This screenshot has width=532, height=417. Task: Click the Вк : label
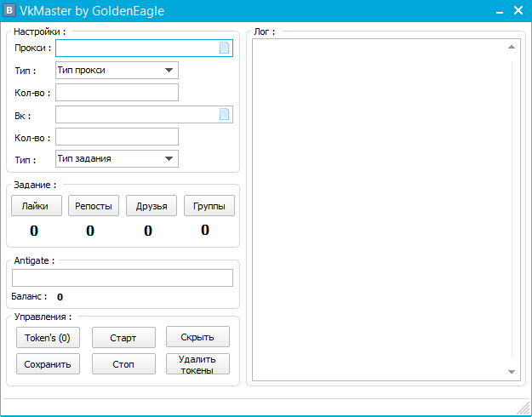click(x=23, y=116)
